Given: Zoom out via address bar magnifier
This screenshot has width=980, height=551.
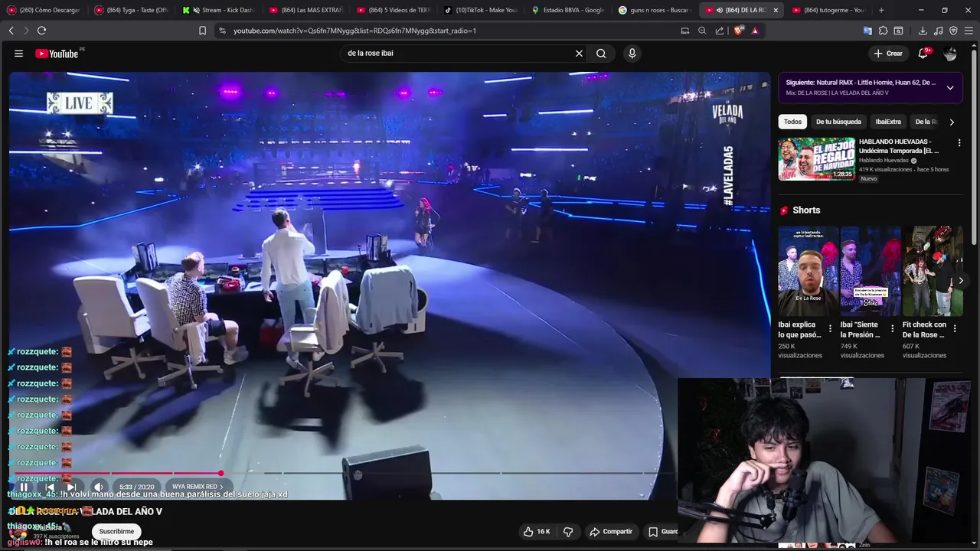Looking at the screenshot, I should [x=702, y=31].
